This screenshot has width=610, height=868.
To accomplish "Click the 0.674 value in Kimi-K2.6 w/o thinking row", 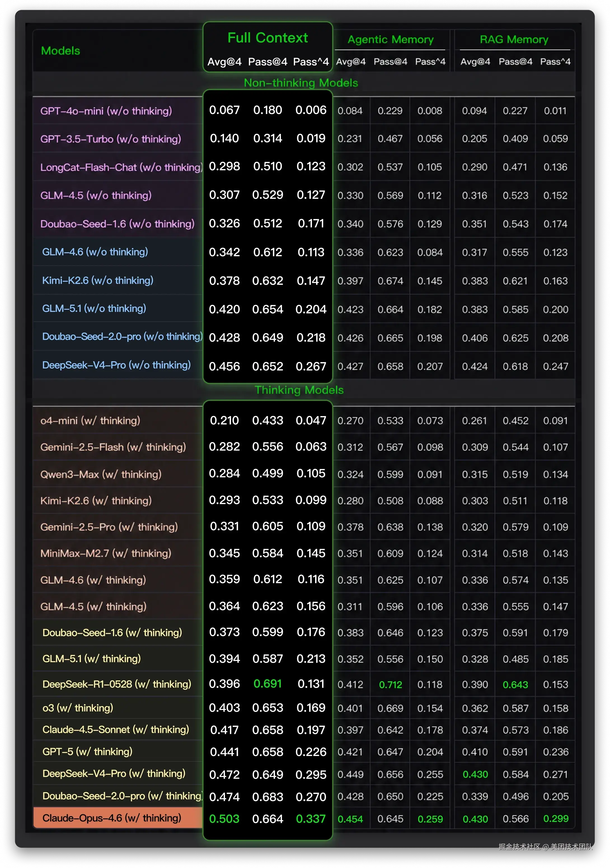I will [390, 281].
